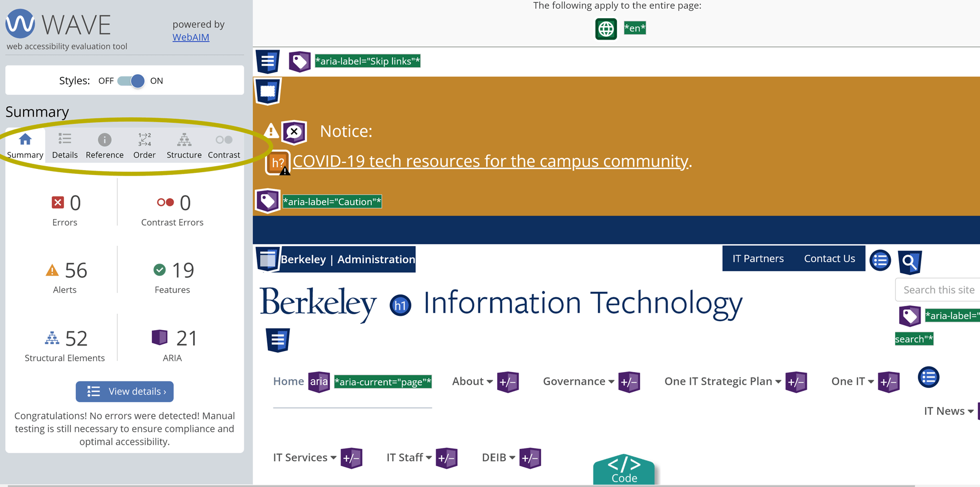The image size is (980, 487).
Task: Expand the IT Staff dropdown menu
Action: click(x=409, y=457)
